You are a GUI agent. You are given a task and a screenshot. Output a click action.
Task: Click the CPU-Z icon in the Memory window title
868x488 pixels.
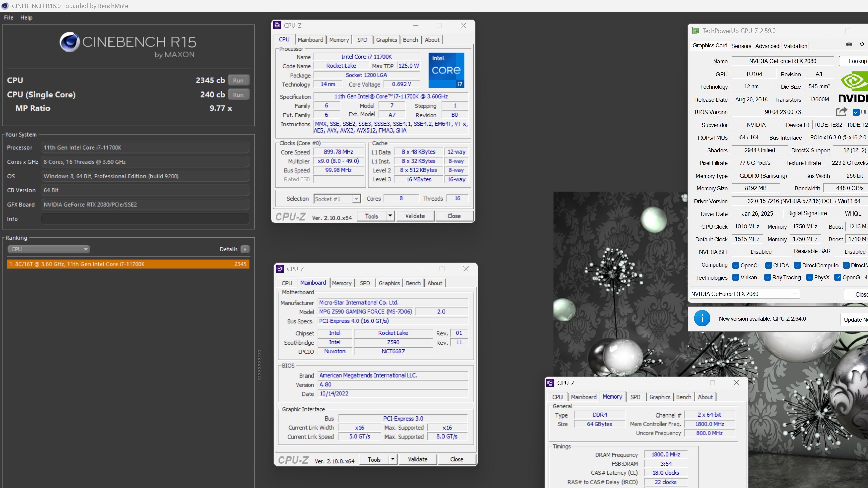click(550, 383)
